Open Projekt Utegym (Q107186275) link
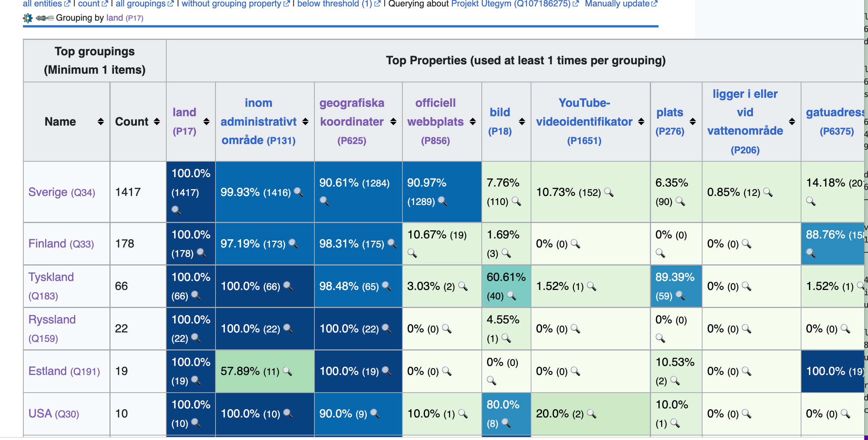Screen dimensions: 868x440 pos(511,4)
